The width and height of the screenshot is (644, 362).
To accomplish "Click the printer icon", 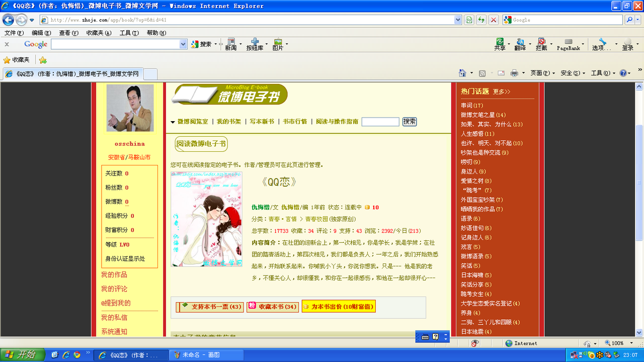I will pyautogui.click(x=514, y=73).
